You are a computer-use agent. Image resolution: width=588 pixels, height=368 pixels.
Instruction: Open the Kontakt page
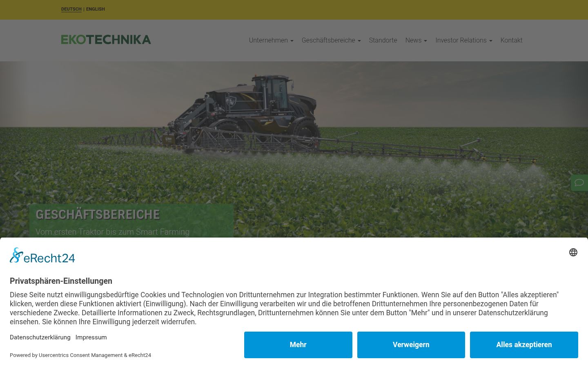tap(512, 40)
